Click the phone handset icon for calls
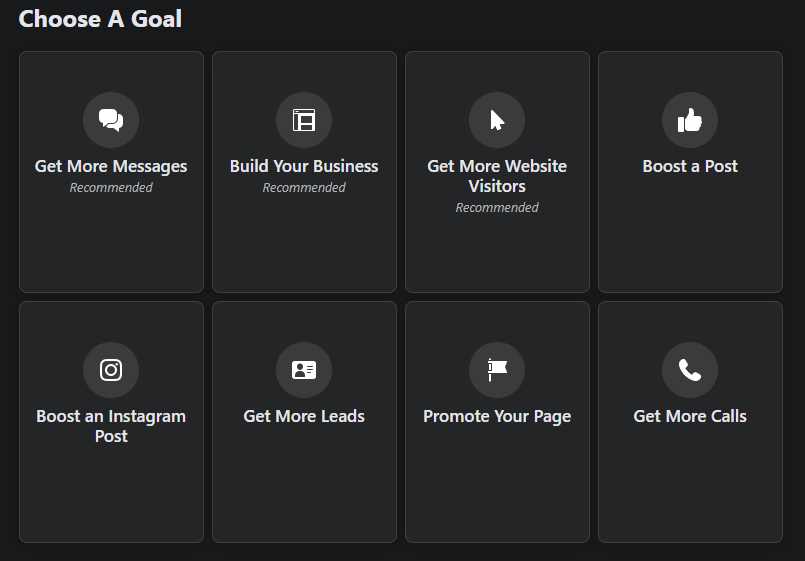Image resolution: width=805 pixels, height=561 pixels. click(690, 370)
